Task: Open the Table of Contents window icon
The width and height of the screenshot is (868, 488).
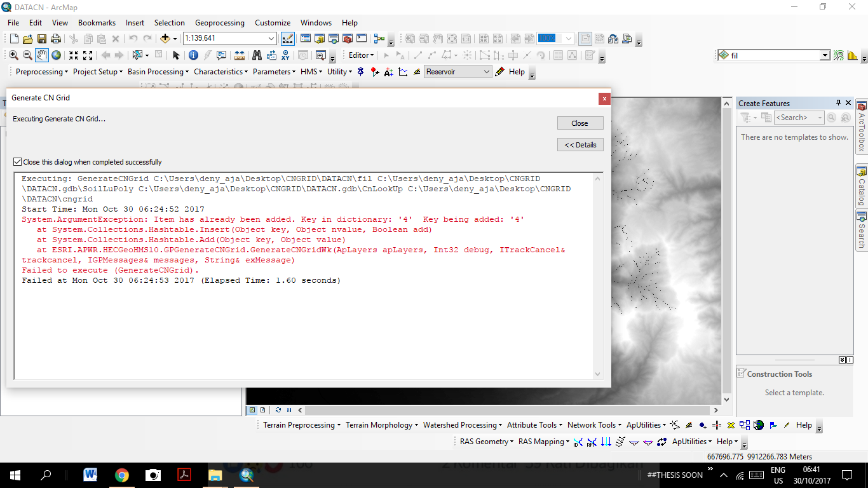Action: coord(306,39)
